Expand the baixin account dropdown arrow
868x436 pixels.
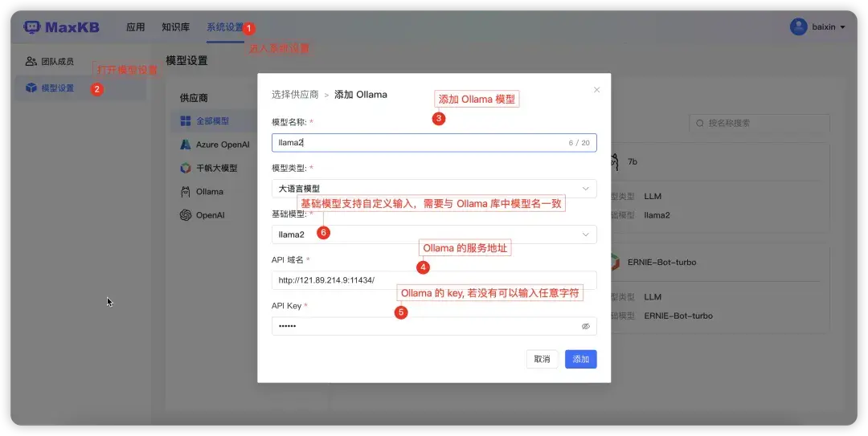842,27
